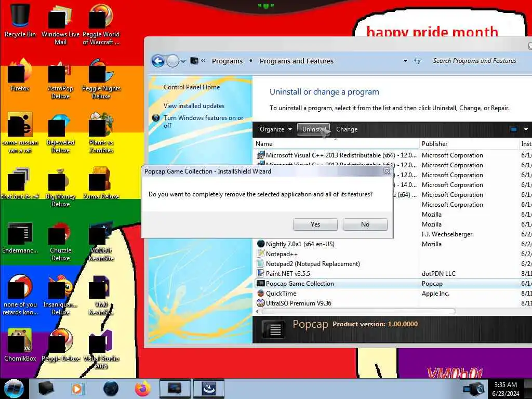Open Peggle Nights Deluxe desktop icon
Viewport: 532px width, 399px height.
(101, 79)
